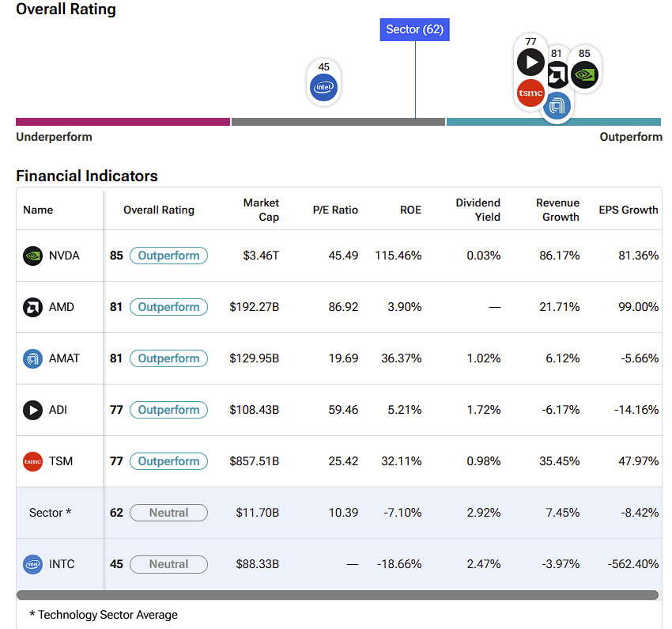This screenshot has width=672, height=629.
Task: Click the 115.46% ROE value
Action: (x=398, y=256)
